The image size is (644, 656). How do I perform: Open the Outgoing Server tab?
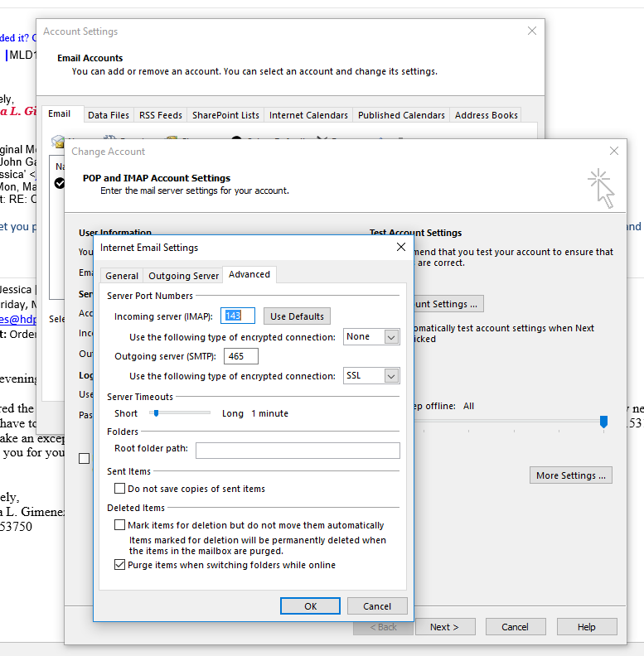point(183,276)
